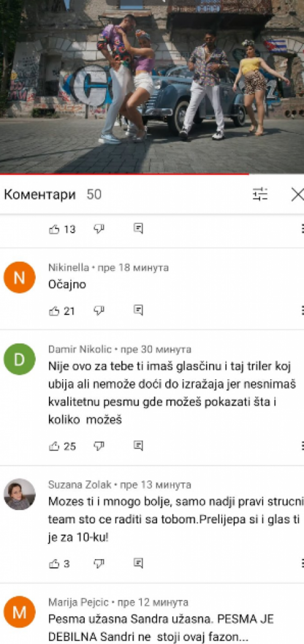Like Damir Nikolic's comment
Image resolution: width=304 pixels, height=644 pixels.
tap(54, 446)
